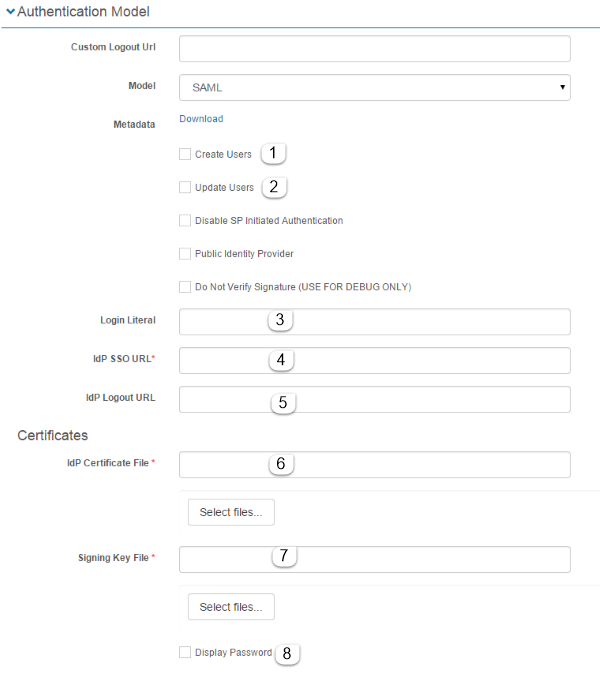
Task: Enable the Create Users checkbox
Action: 185,154
